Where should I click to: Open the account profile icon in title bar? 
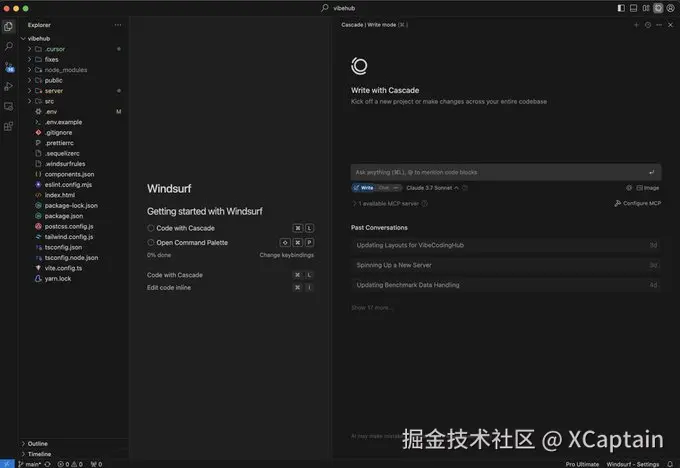coord(670,8)
